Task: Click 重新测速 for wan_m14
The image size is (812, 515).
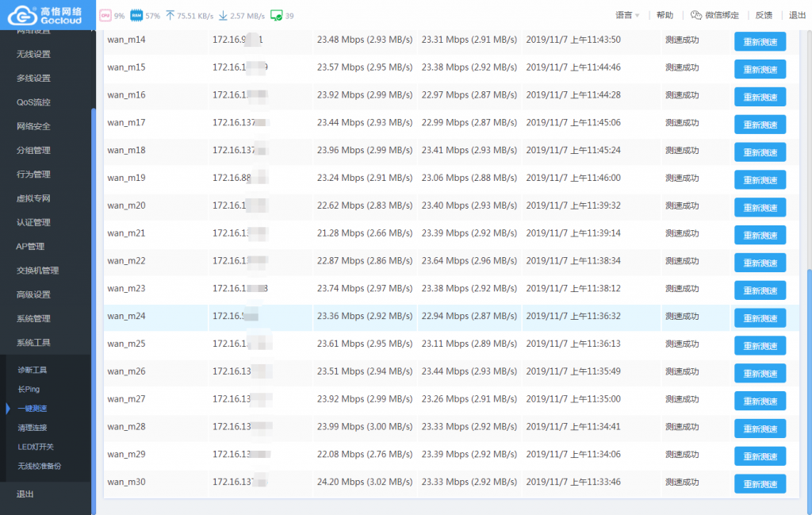Action: click(x=760, y=41)
